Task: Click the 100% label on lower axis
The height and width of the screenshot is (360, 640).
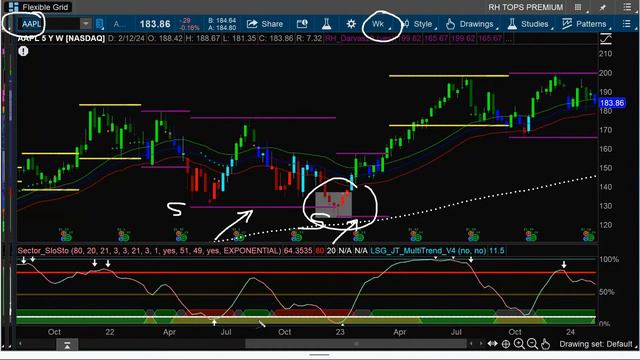Action: 609,260
